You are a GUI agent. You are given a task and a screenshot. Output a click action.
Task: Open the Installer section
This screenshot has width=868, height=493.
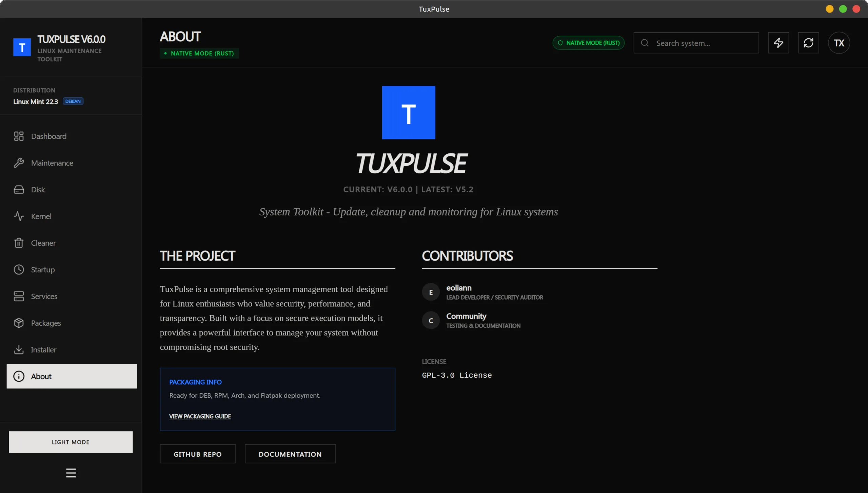point(43,349)
